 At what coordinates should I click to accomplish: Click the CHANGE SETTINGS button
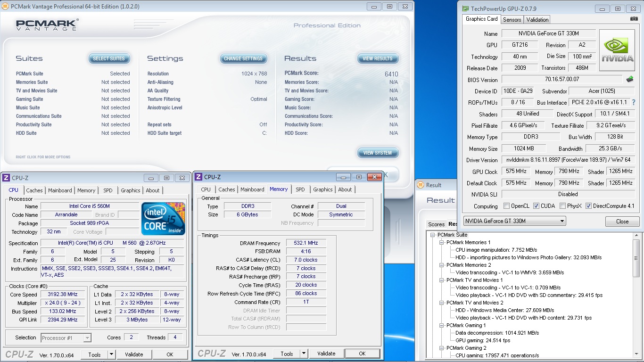pos(243,58)
